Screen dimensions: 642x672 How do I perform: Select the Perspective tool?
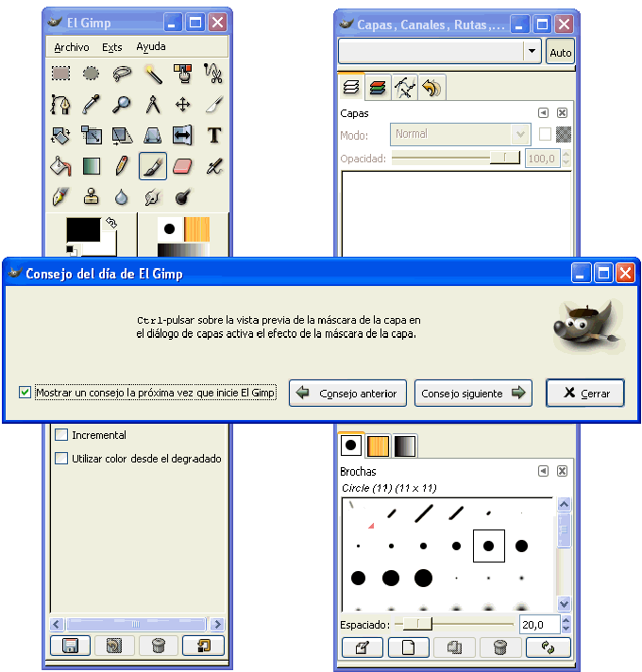tap(153, 135)
